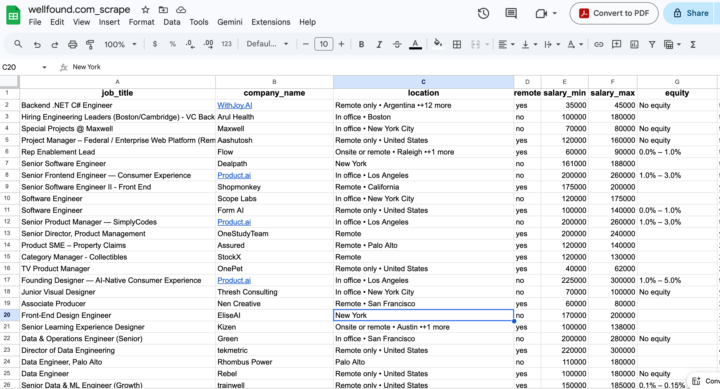Toggle bold formatting

tap(361, 45)
